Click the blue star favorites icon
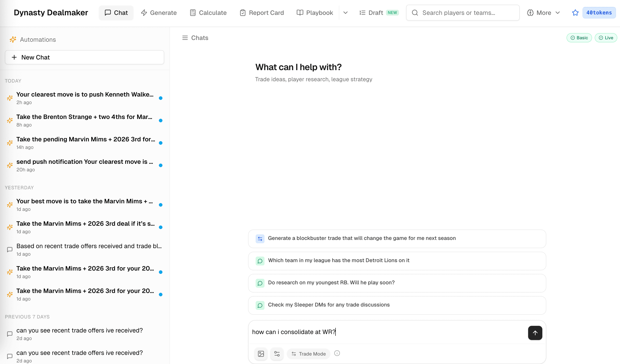The height and width of the screenshot is (364, 620). [x=575, y=13]
